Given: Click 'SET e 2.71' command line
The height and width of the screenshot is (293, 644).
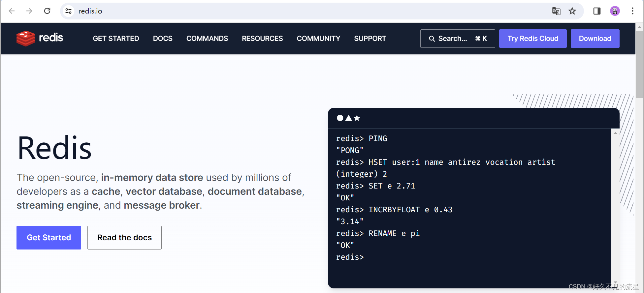Looking at the screenshot, I should click(375, 186).
